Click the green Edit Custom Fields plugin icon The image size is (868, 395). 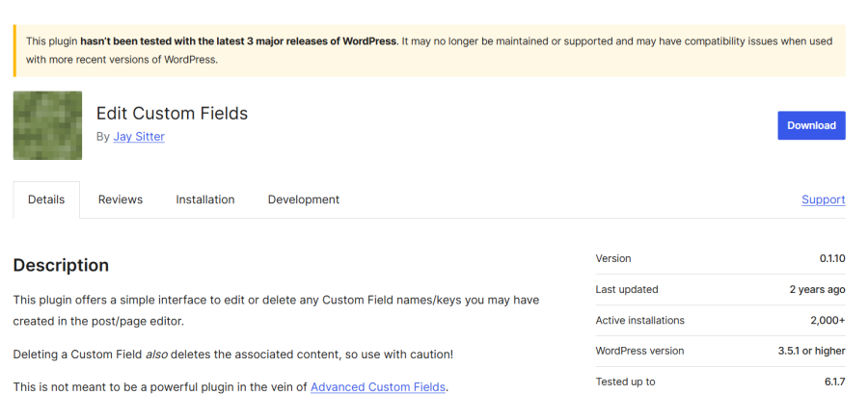pyautogui.click(x=47, y=125)
